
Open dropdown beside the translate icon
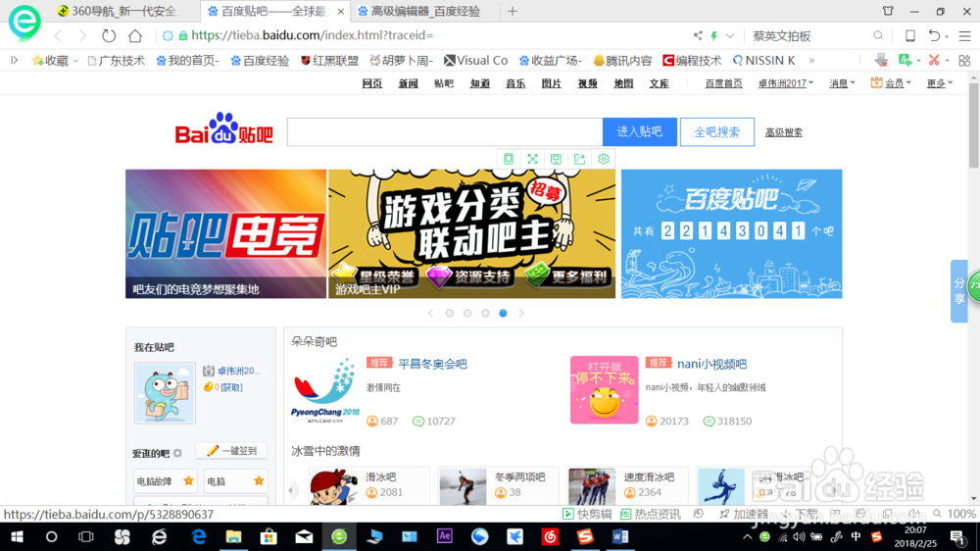[x=918, y=62]
